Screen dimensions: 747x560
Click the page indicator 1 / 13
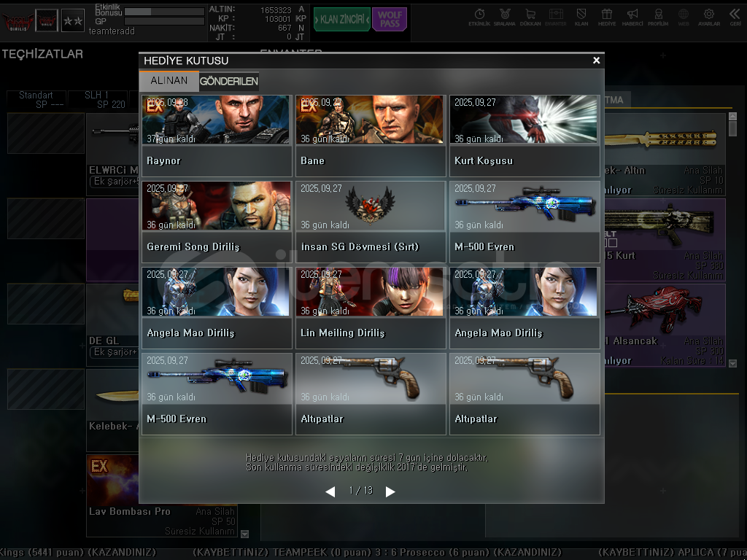point(360,491)
